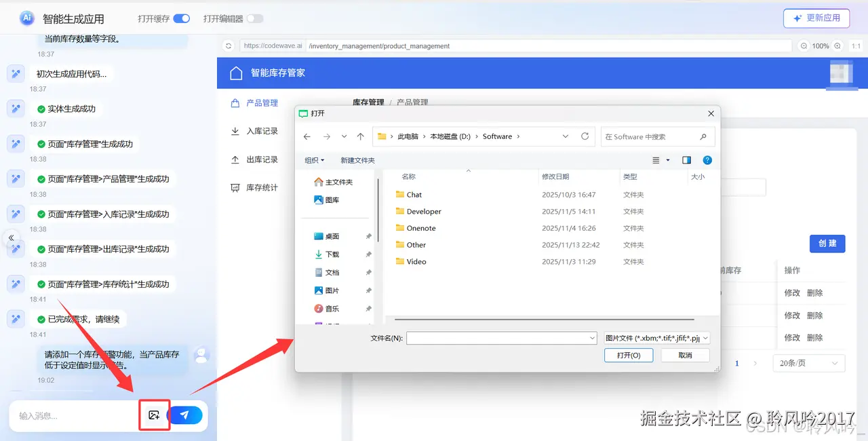
Task: Click the blue paper plane send icon
Action: pyautogui.click(x=186, y=415)
